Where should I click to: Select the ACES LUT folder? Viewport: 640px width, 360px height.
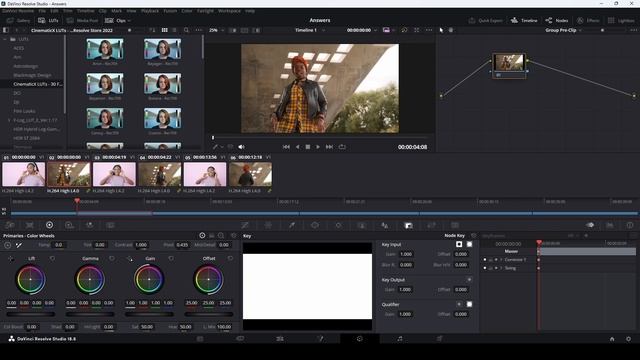point(19,48)
